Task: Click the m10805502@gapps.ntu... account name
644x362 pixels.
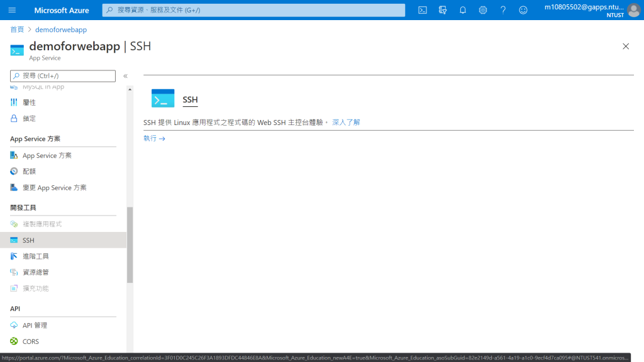Action: click(584, 7)
